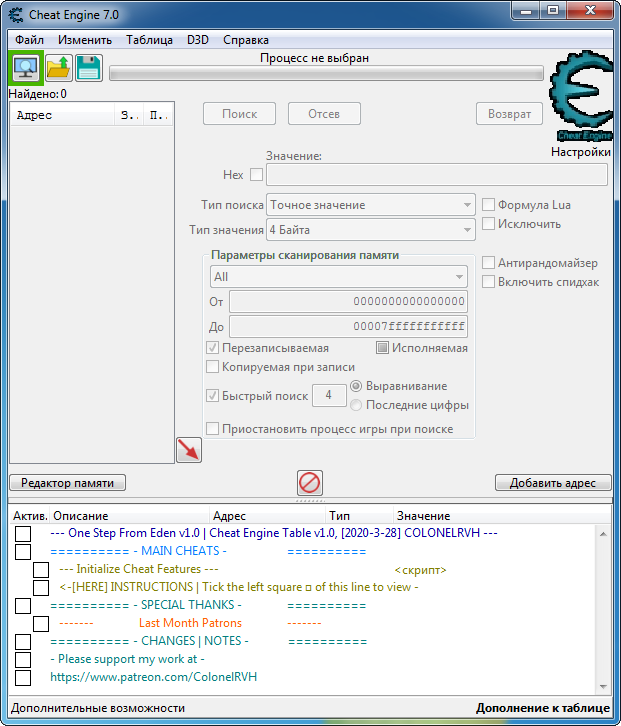Open the Изменить menu
Viewport: 621px width, 726px height.
click(x=85, y=40)
